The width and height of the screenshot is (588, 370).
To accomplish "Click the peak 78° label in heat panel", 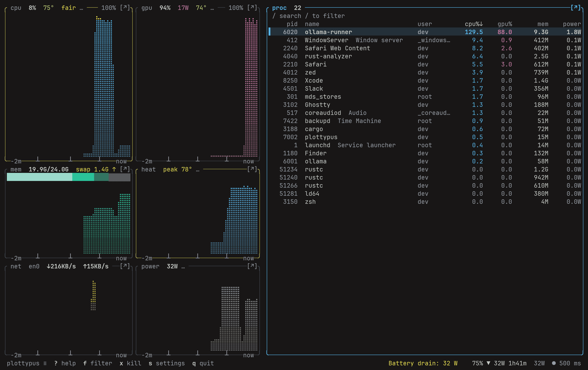I will click(177, 169).
